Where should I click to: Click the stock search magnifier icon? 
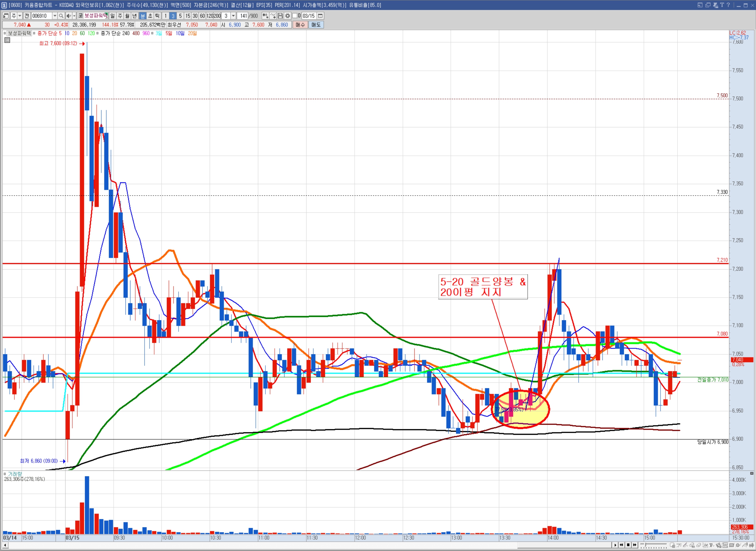click(x=61, y=16)
